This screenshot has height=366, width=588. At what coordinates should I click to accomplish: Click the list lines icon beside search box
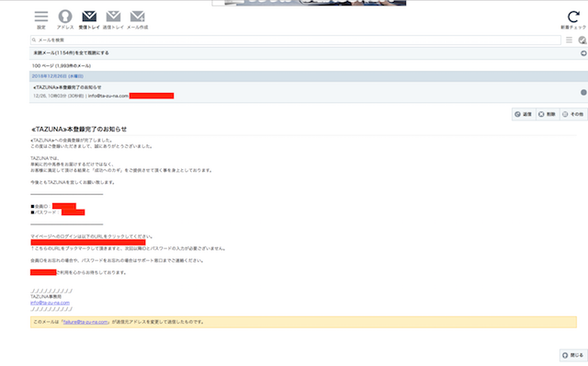coord(570,40)
